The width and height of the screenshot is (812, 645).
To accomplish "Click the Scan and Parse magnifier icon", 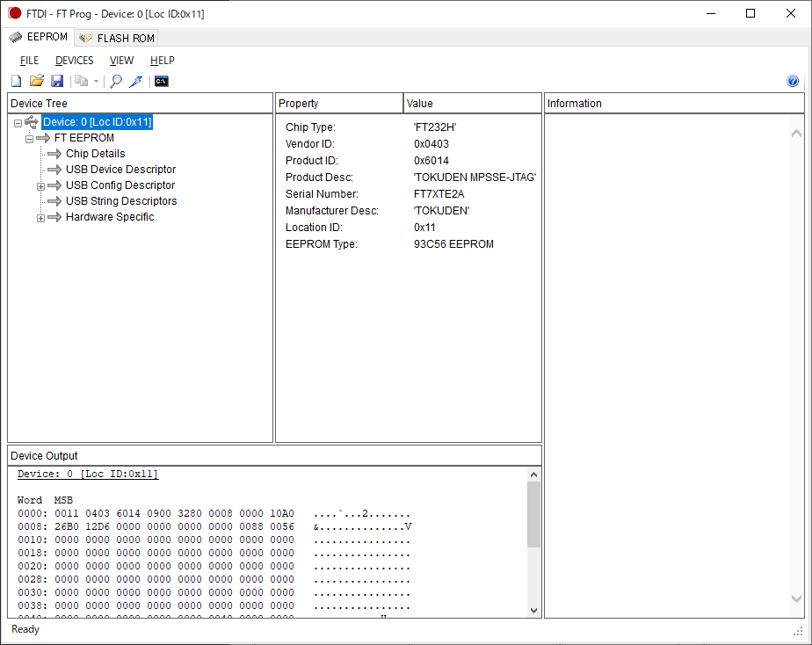I will pyautogui.click(x=116, y=82).
